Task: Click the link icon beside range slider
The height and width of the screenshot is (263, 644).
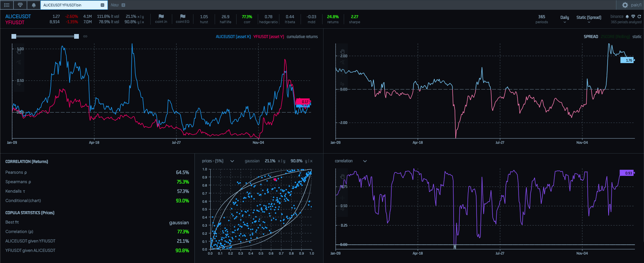Action: [x=85, y=36]
